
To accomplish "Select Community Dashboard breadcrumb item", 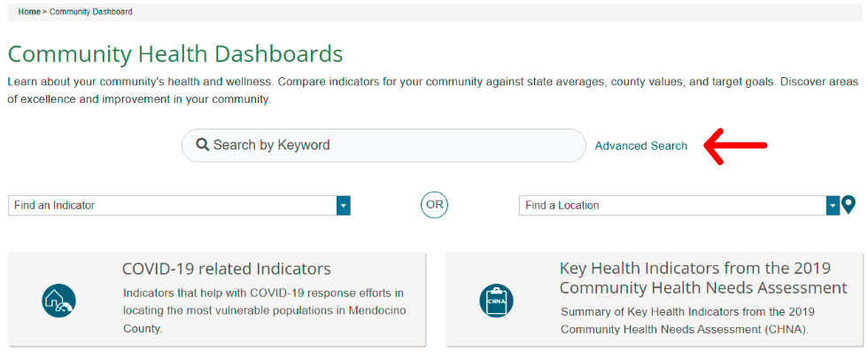I will (x=90, y=12).
